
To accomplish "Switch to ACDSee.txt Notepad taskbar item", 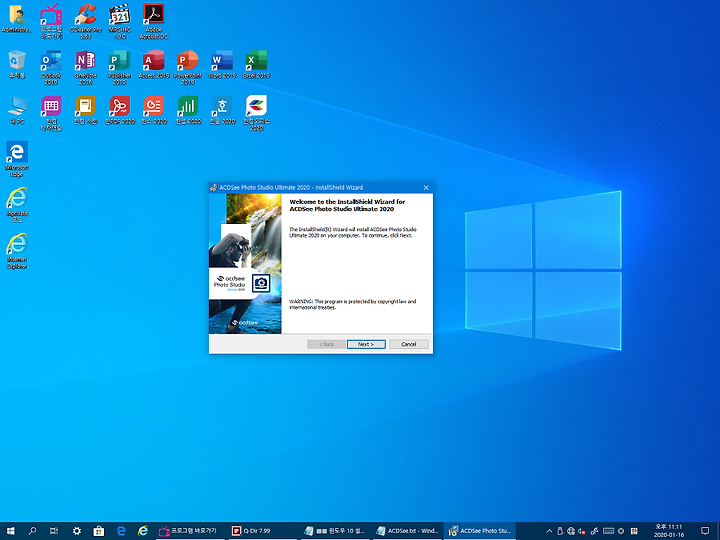I will pyautogui.click(x=408, y=531).
